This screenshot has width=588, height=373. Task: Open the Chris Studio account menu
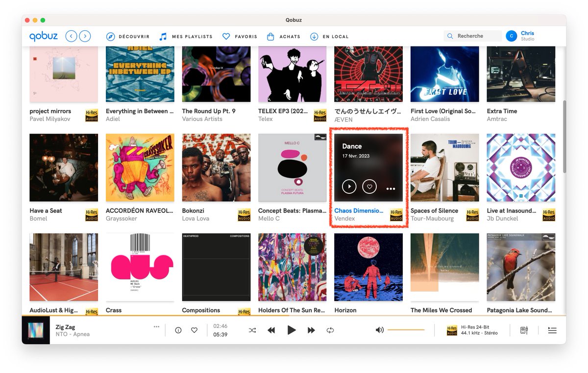[528, 36]
